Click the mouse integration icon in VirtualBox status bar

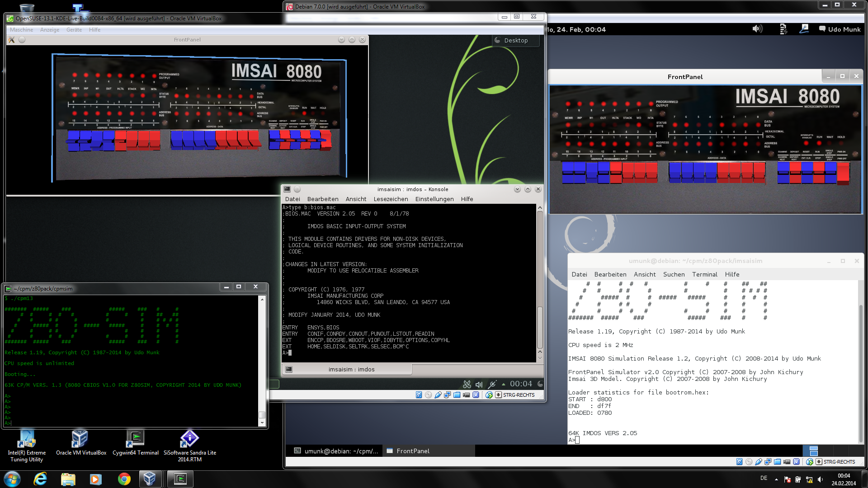489,395
